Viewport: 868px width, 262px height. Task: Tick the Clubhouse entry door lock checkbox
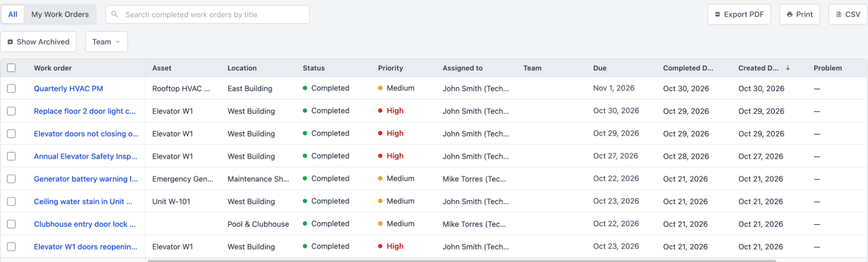point(12,224)
